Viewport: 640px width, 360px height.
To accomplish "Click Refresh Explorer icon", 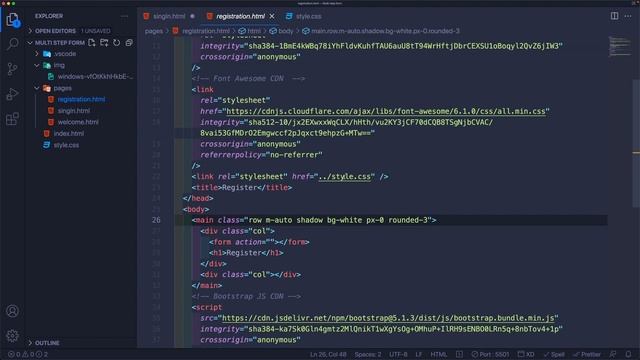I will tap(117, 42).
